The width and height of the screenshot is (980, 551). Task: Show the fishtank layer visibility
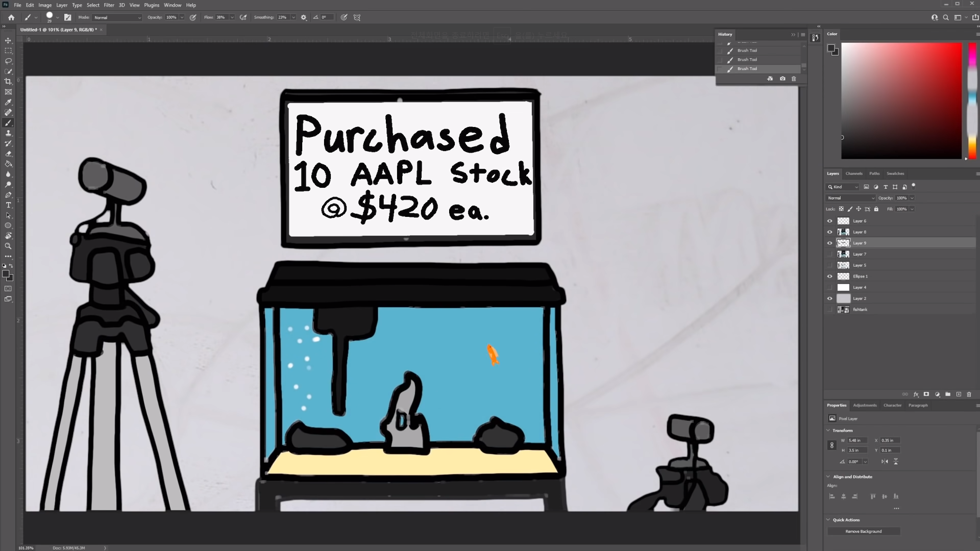pyautogui.click(x=829, y=310)
